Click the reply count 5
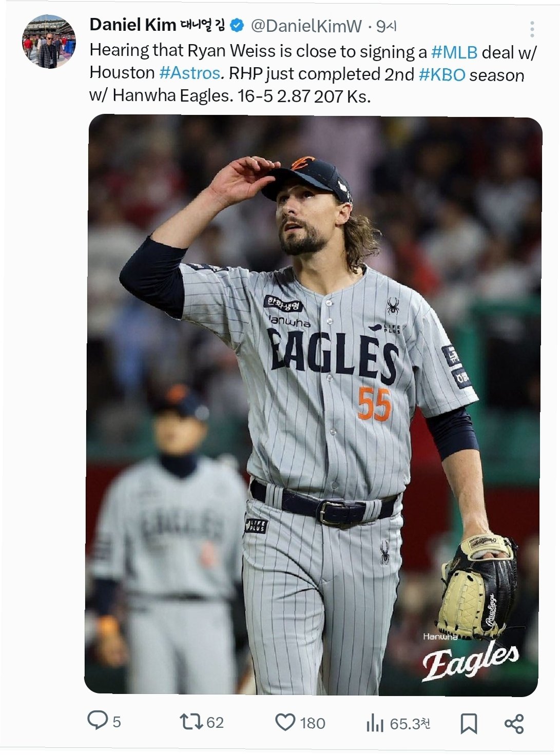 [117, 722]
